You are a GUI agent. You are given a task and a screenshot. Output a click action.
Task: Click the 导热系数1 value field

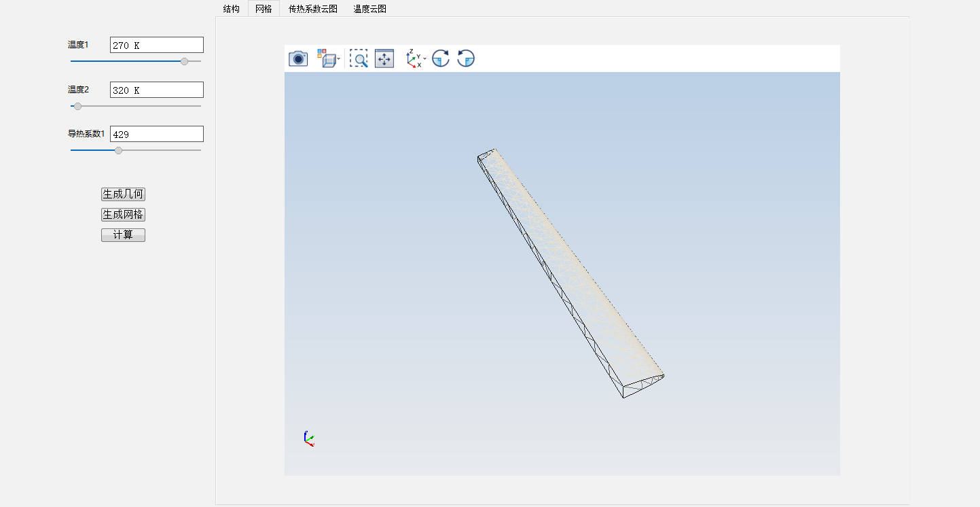coord(156,134)
